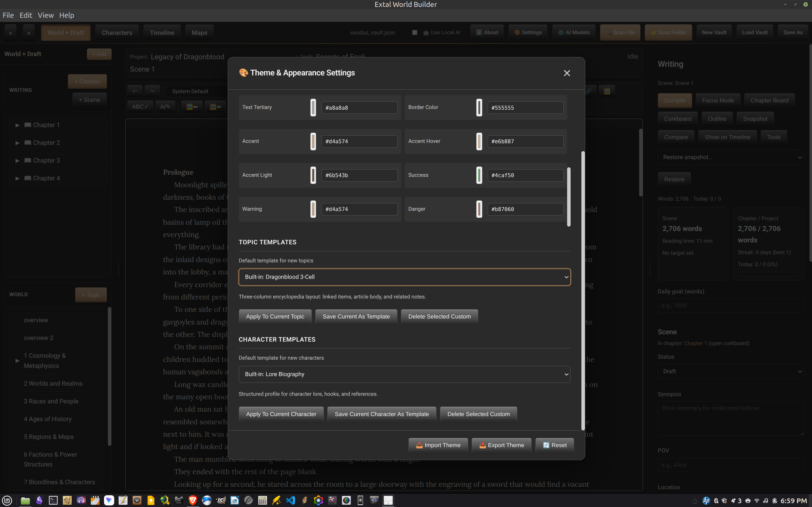Open the Accent color swatch picker

[313, 141]
